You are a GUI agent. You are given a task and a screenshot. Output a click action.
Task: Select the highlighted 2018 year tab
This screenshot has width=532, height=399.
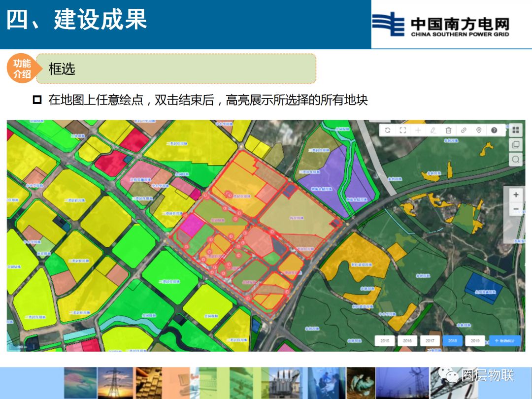[x=452, y=341]
